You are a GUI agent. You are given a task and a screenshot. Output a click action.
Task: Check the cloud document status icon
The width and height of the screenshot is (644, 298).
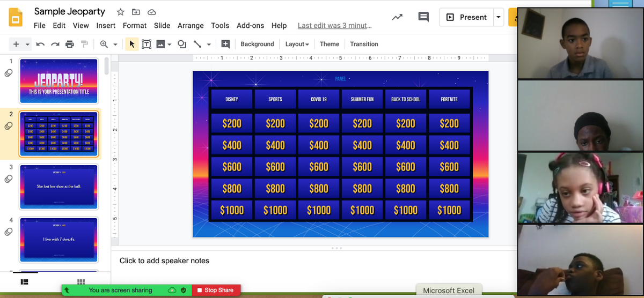pos(152,12)
